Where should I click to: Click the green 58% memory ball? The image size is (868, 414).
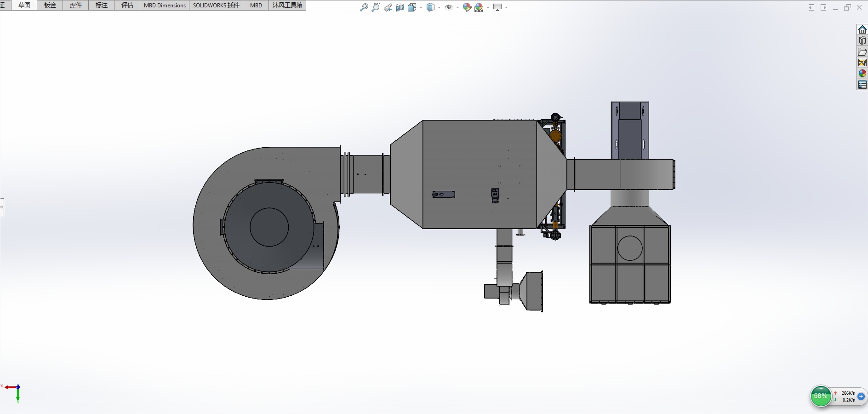click(x=820, y=396)
